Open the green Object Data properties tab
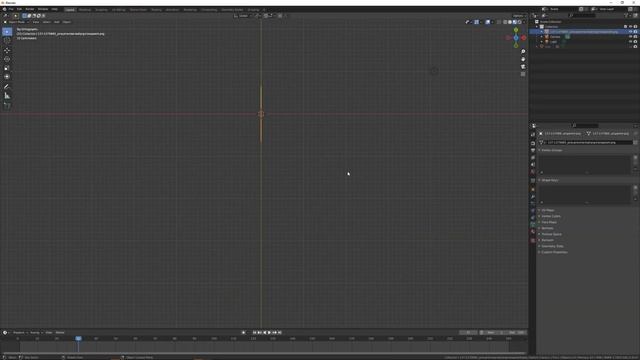 [533, 224]
